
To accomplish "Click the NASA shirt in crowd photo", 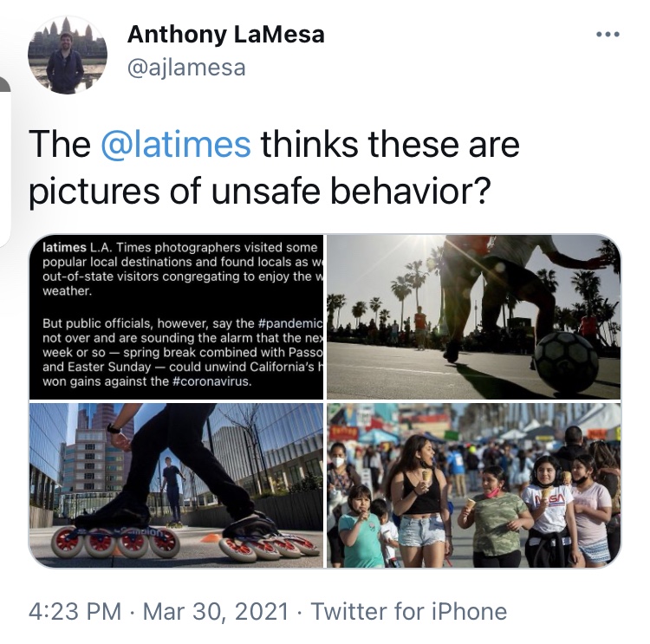I will pos(548,508).
